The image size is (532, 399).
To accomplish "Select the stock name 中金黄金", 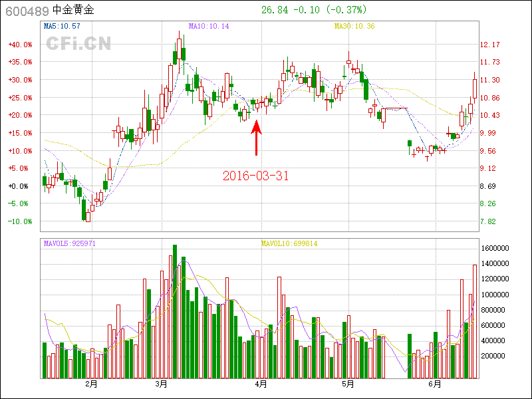I will click(73, 10).
